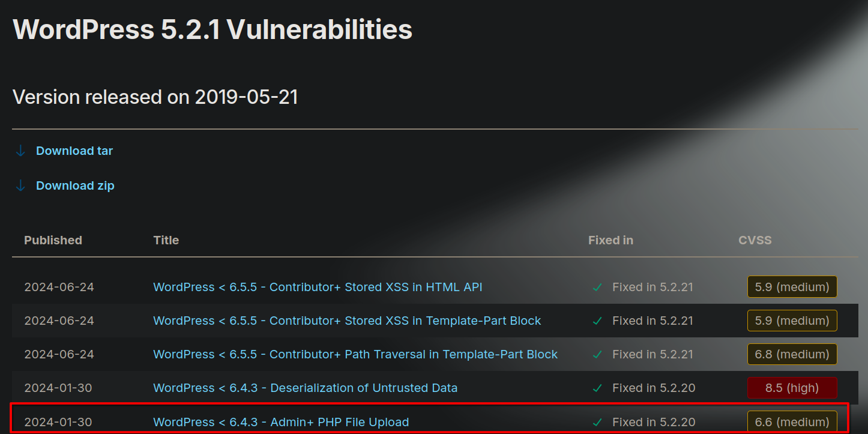868x434 pixels.
Task: Open Contributor+ Stored XSS in HTML API vulnerability
Action: click(318, 287)
